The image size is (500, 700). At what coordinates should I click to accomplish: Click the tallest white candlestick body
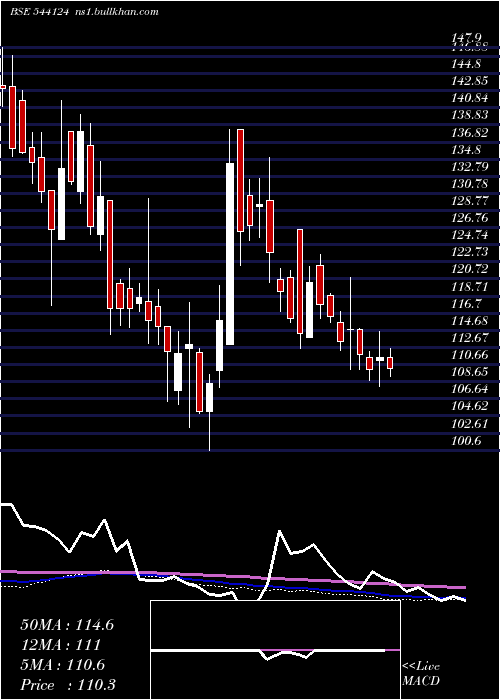[230, 254]
